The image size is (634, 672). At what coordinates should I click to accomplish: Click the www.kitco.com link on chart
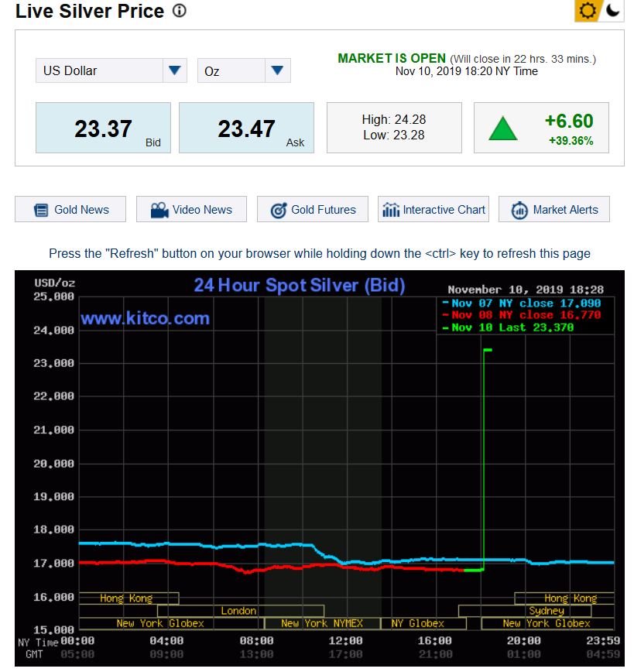pos(145,318)
